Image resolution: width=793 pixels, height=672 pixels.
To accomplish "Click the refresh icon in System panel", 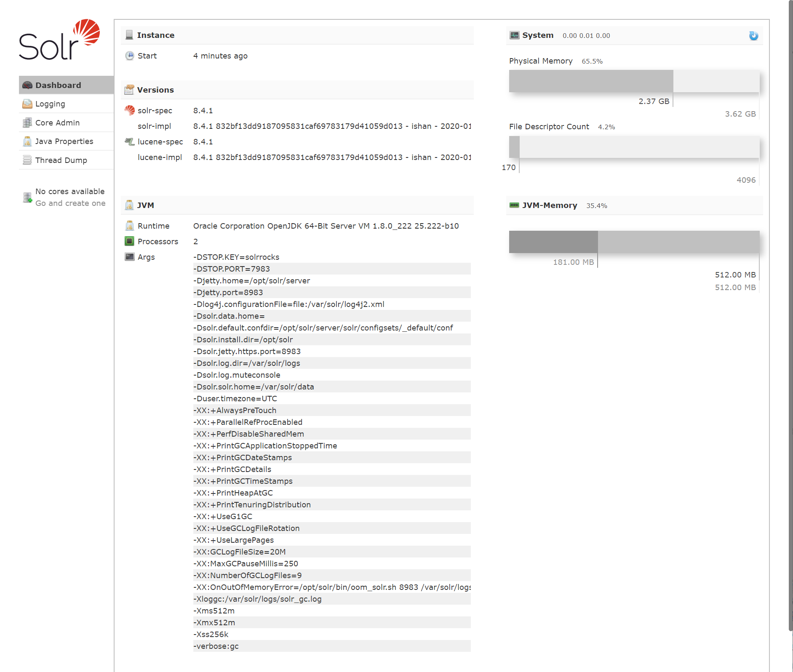I will click(753, 36).
